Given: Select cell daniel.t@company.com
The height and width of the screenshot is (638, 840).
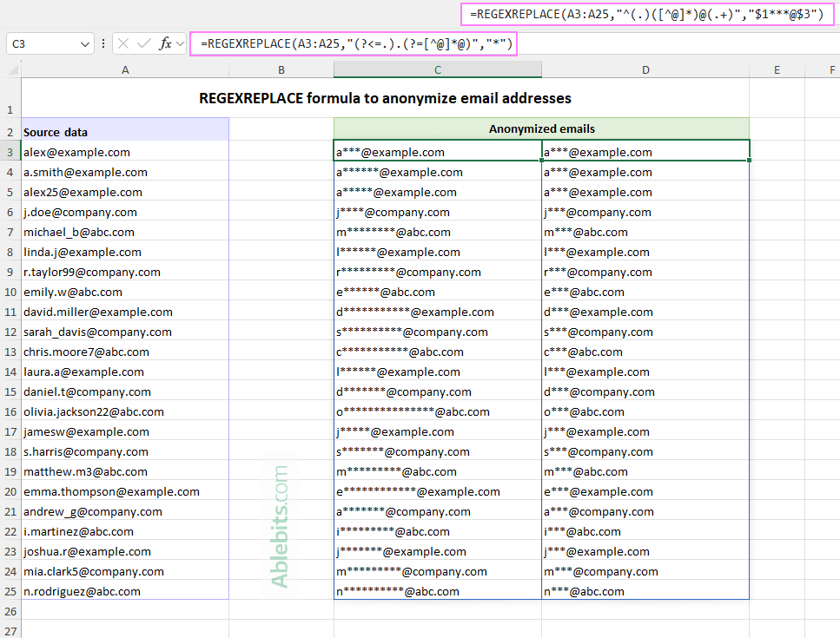Looking at the screenshot, I should 125,391.
